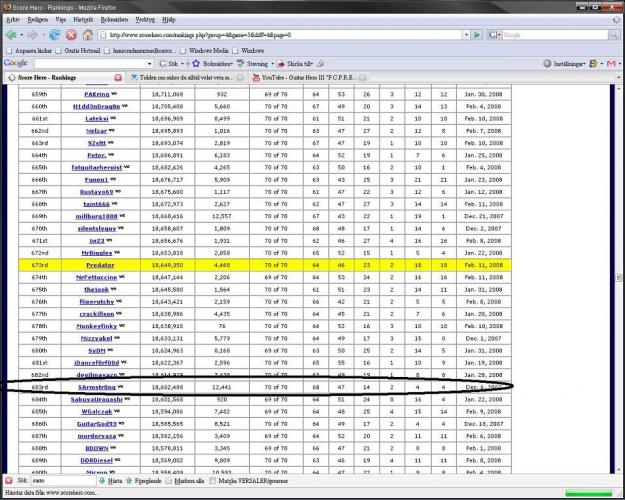The height and width of the screenshot is (500, 625).
Task: Reload the page with the refresh icon
Action: (x=55, y=34)
